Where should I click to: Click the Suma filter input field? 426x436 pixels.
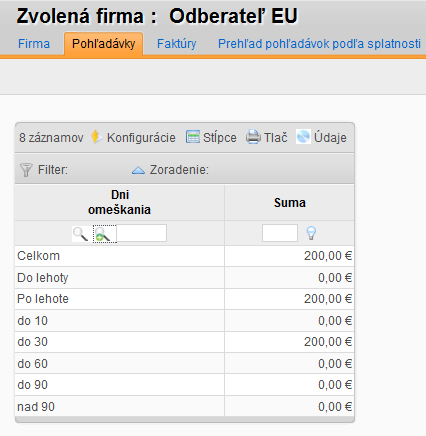[280, 233]
